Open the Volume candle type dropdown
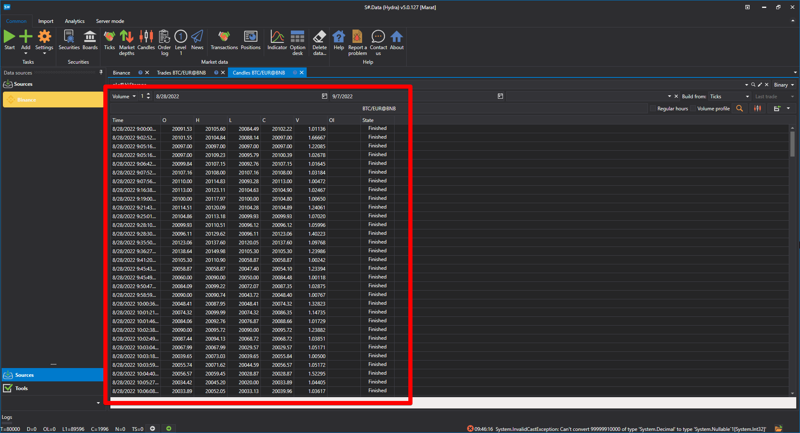The height and width of the screenshot is (433, 800). (124, 97)
